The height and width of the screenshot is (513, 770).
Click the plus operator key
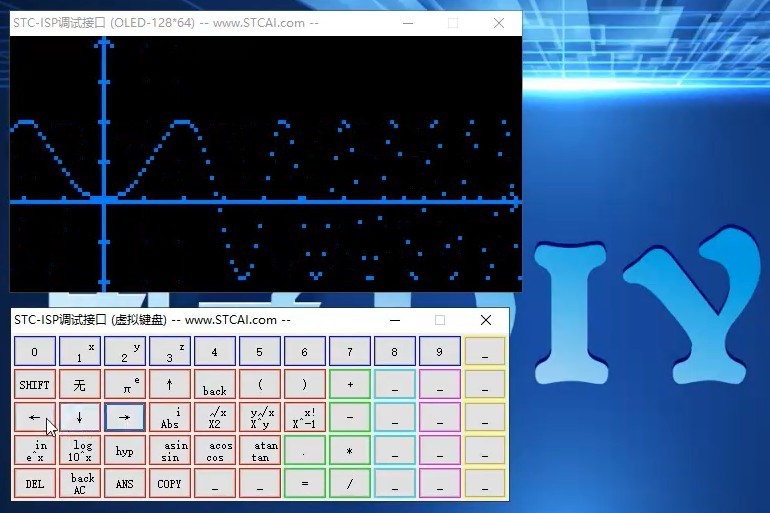350,384
